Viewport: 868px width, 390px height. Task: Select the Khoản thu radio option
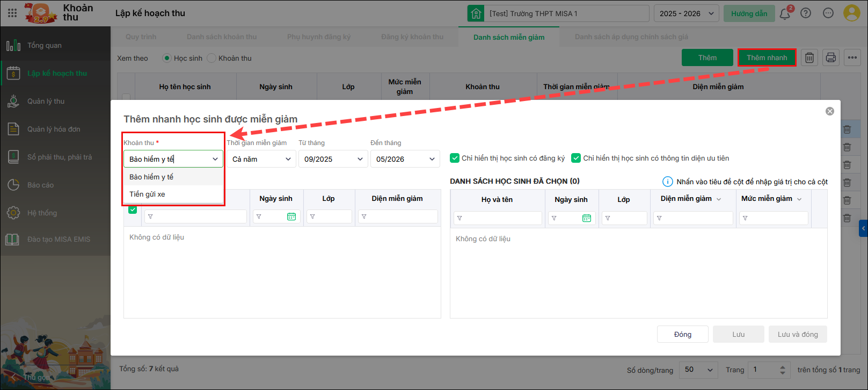tap(211, 58)
